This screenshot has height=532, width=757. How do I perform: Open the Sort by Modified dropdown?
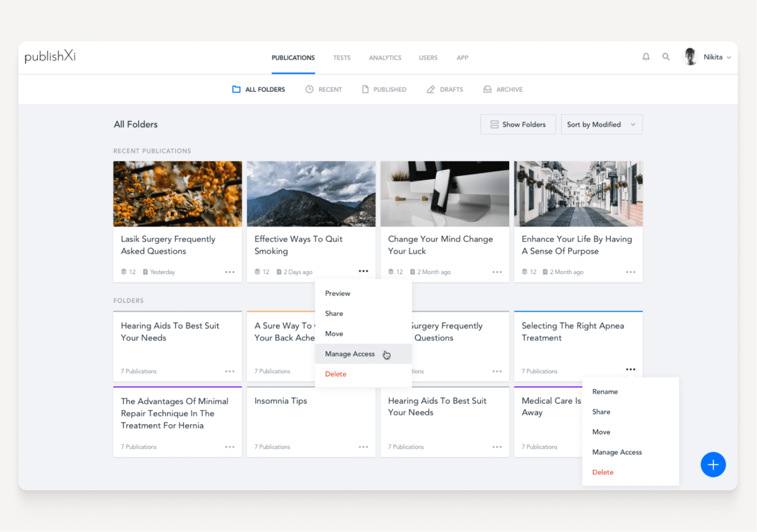(x=601, y=124)
